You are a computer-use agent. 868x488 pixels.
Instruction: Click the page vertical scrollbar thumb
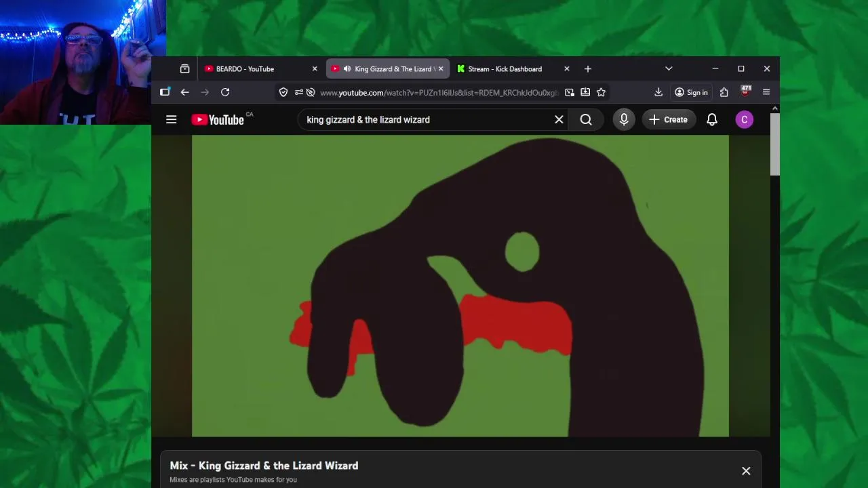tap(775, 145)
